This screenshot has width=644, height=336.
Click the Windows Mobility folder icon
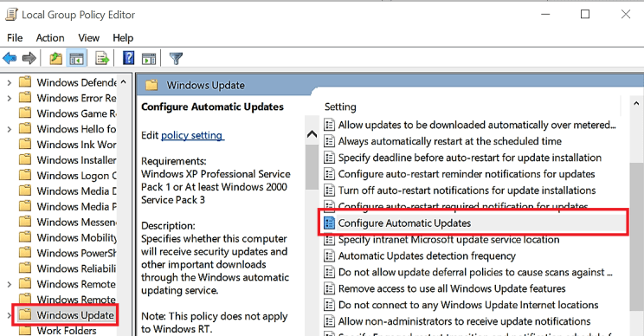25,237
